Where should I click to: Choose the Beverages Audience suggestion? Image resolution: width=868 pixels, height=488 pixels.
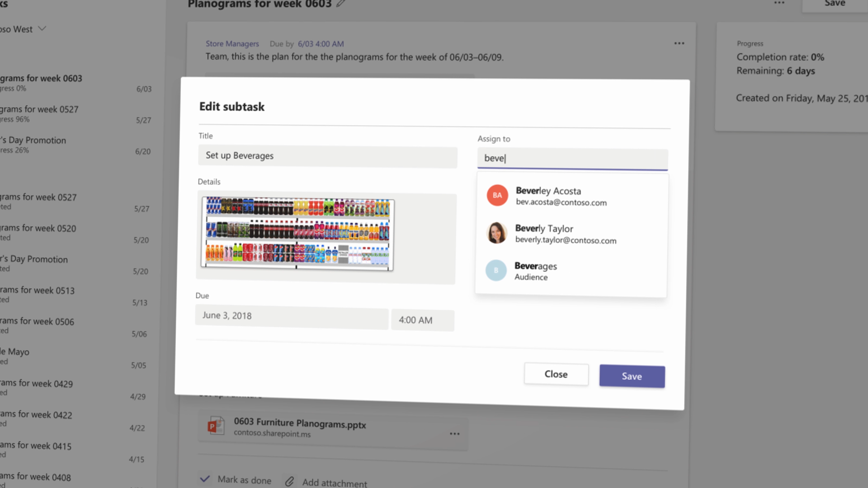(571, 271)
